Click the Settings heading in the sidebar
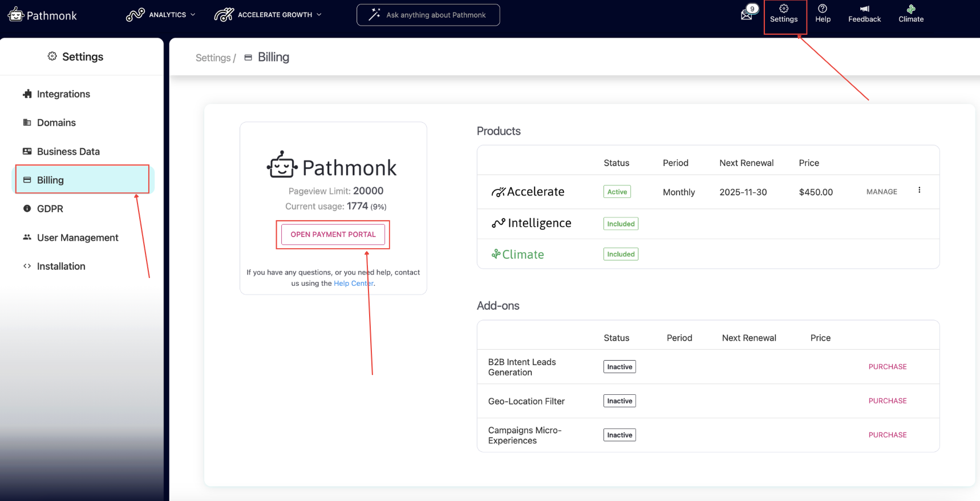The width and height of the screenshot is (980, 501). (x=75, y=56)
